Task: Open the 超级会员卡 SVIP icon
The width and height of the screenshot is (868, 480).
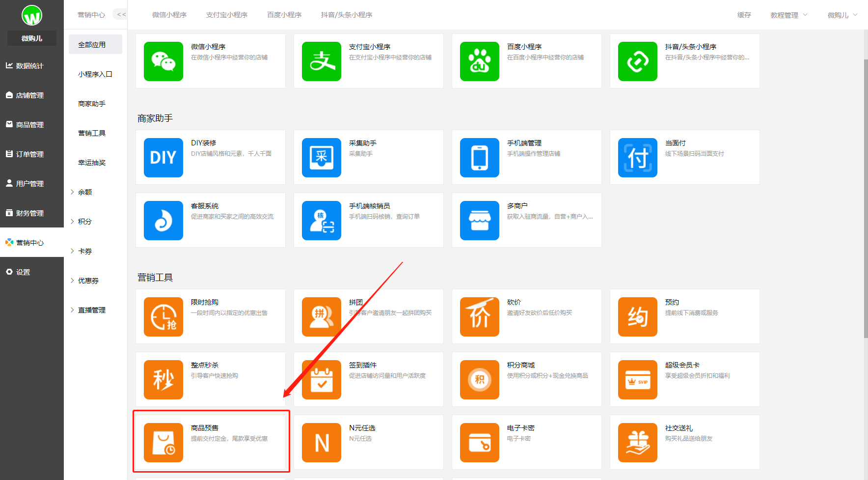Action: point(637,380)
